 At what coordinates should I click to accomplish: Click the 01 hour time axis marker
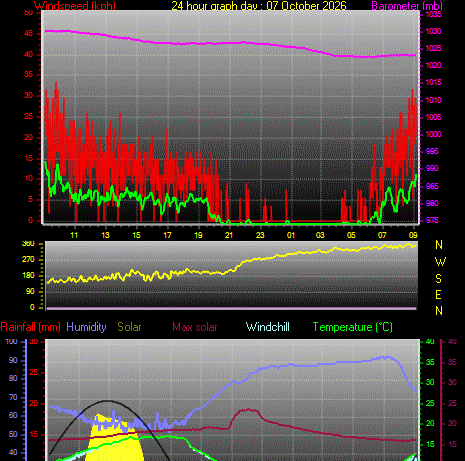click(291, 235)
